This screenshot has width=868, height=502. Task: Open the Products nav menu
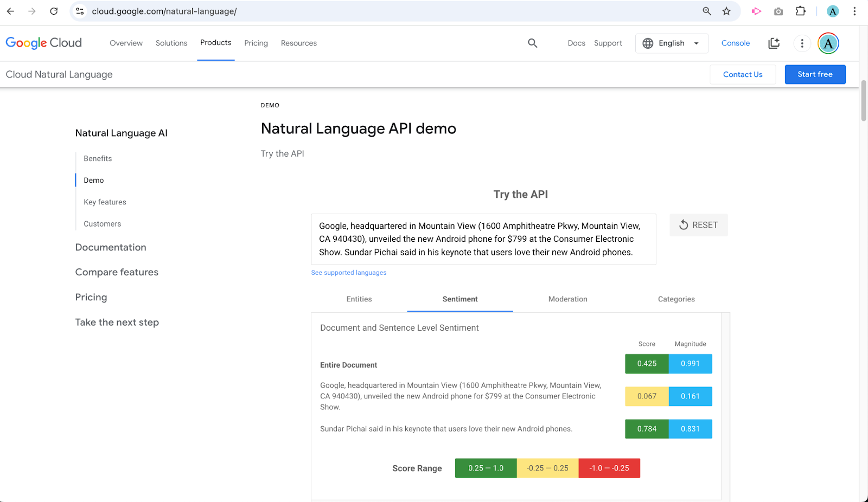(x=216, y=43)
